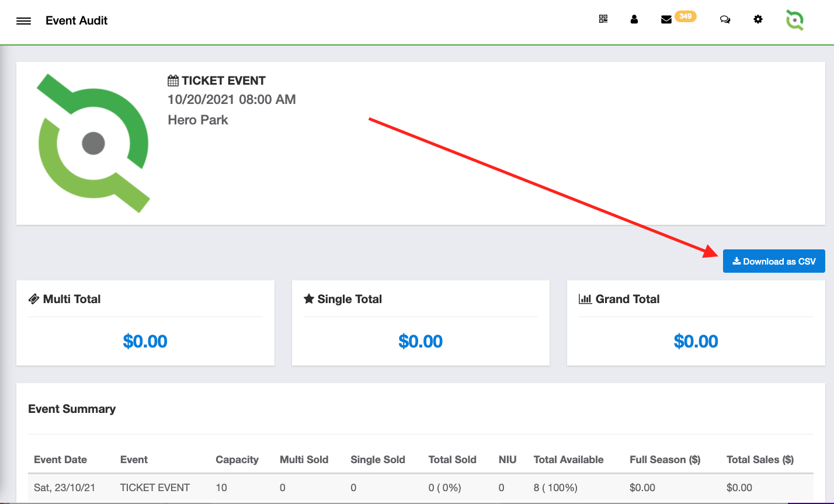834x504 pixels.
Task: Open the hamburger navigation menu
Action: pos(23,21)
